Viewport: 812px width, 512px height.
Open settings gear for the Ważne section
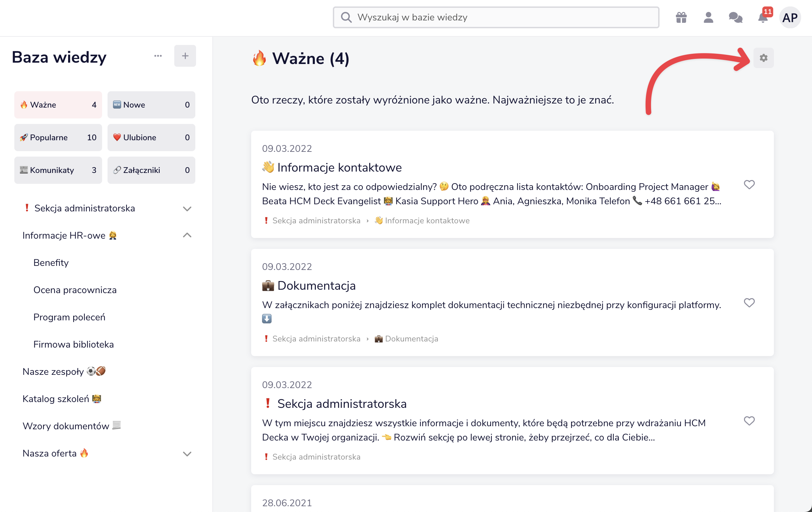(x=763, y=58)
